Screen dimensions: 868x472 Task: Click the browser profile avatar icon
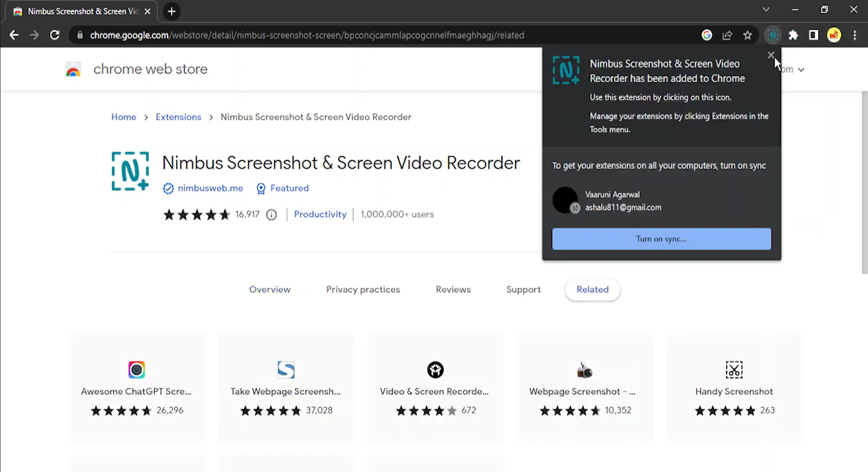point(834,35)
